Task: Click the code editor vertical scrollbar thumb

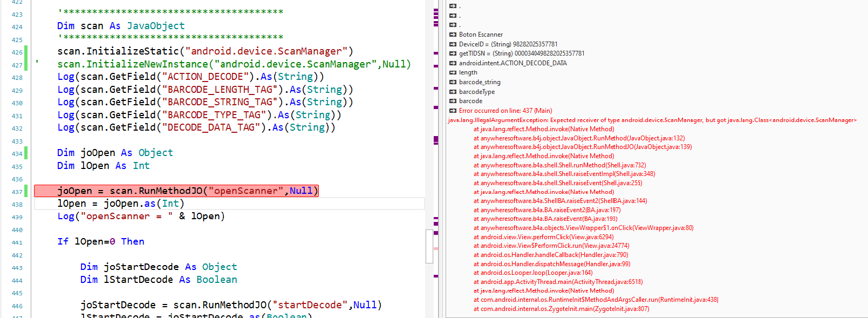Action: pos(429,246)
